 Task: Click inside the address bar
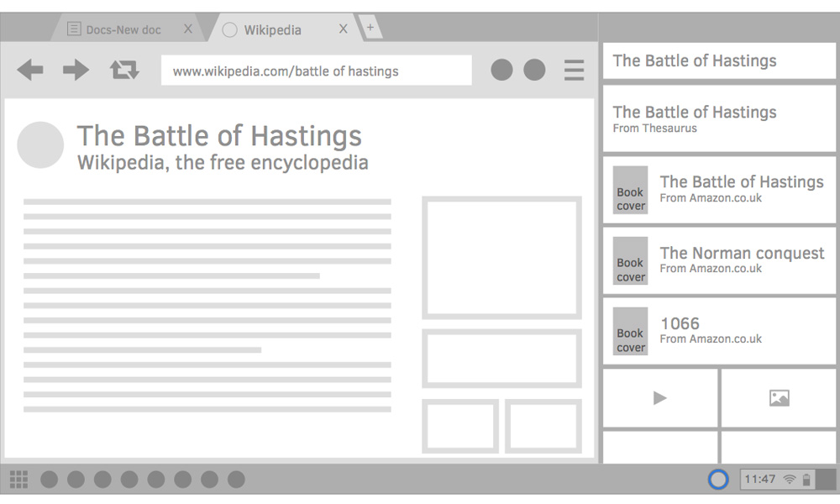pyautogui.click(x=316, y=71)
